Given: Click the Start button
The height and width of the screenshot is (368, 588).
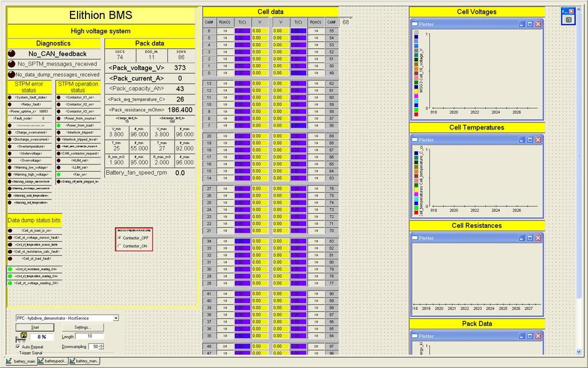Looking at the screenshot, I should (x=35, y=327).
